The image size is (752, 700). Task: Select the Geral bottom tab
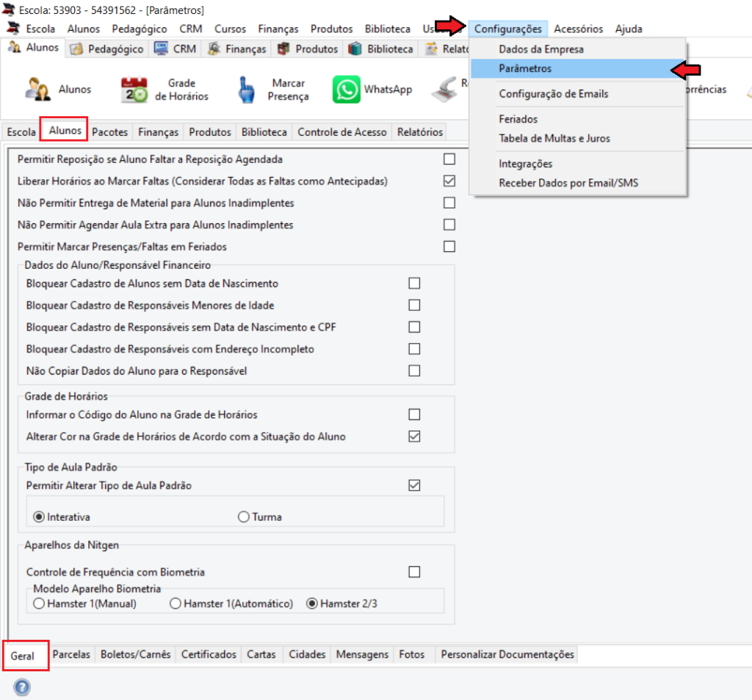tap(23, 656)
